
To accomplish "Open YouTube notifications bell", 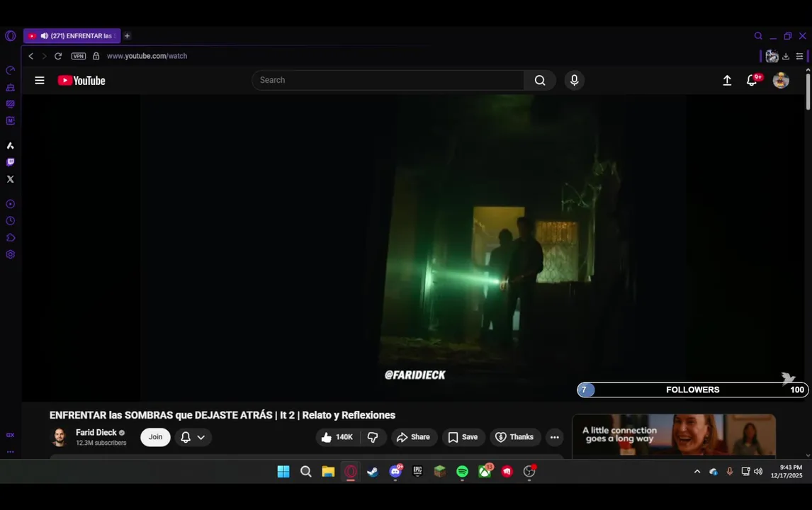I will [752, 80].
